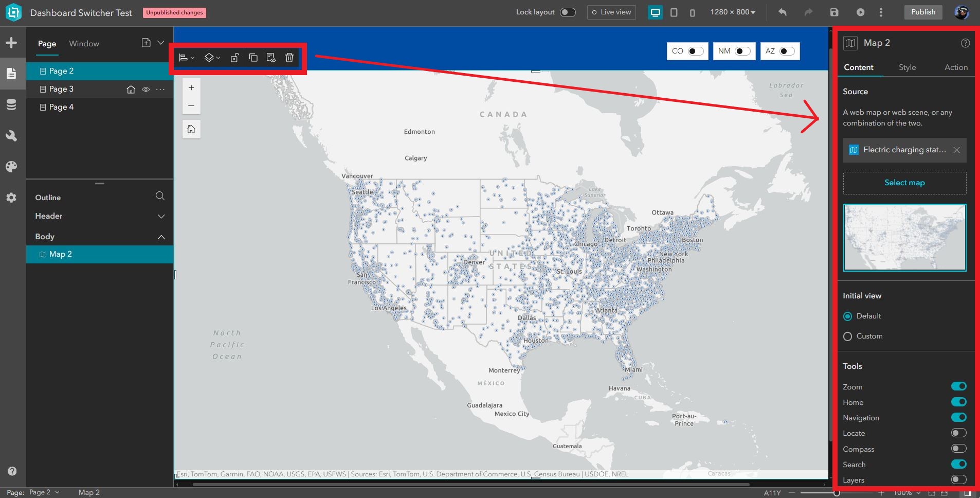
Task: Select the Custom initial view radio button
Action: pos(847,336)
